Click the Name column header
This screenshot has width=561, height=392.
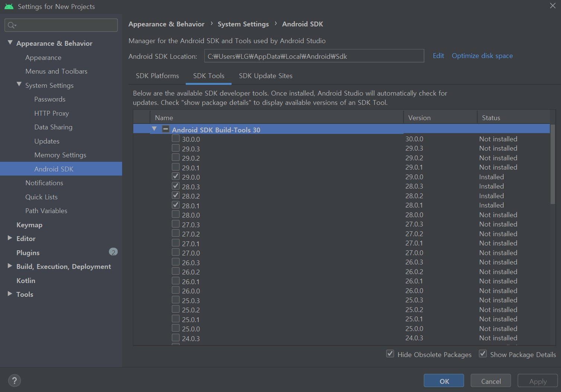pos(277,118)
